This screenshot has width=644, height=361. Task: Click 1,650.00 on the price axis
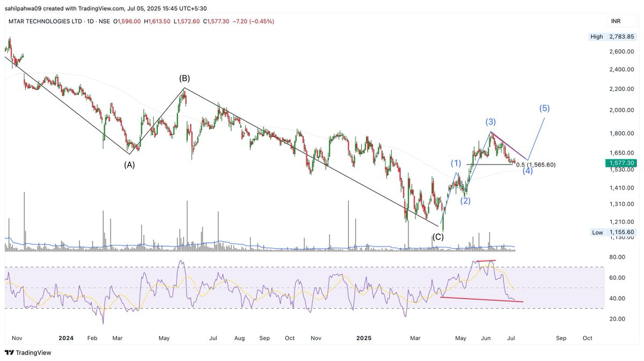(623, 153)
